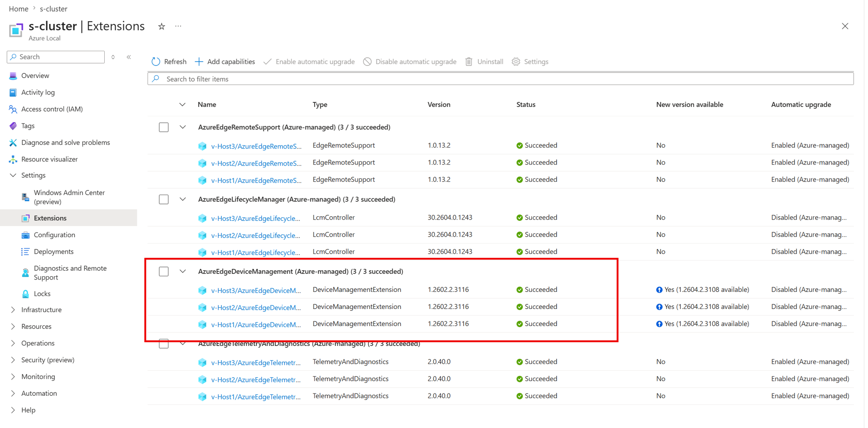Click the info icon in v-Host3 DeviceManagement's new version cell

click(660, 290)
